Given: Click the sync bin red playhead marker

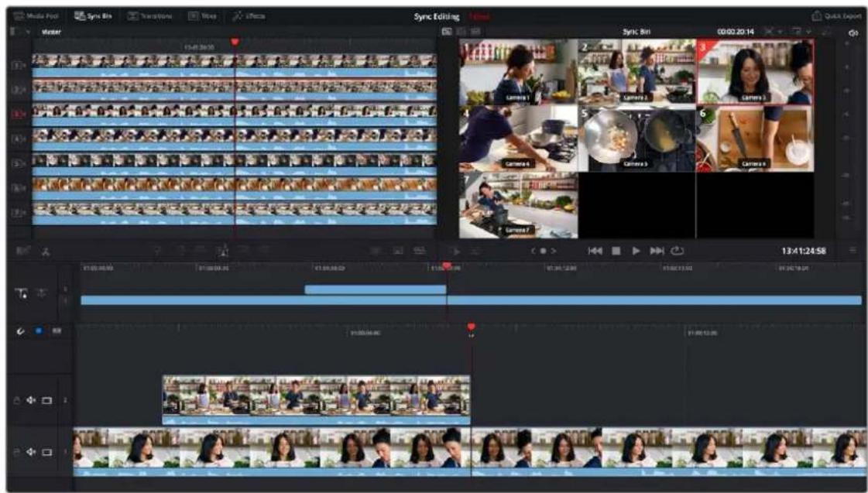Looking at the screenshot, I should pyautogui.click(x=235, y=42).
